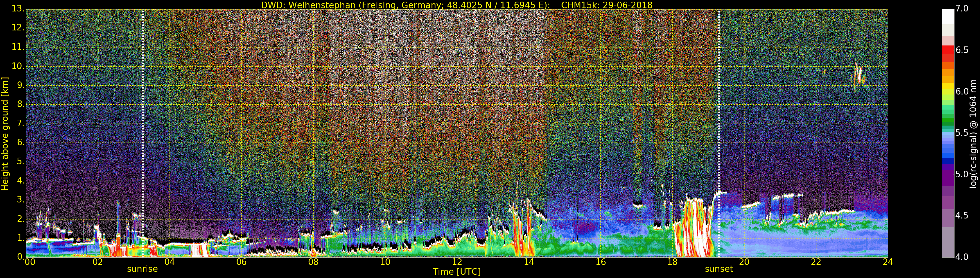Click the time axis tick label '22'
This screenshot has width=980, height=278.
[816, 262]
